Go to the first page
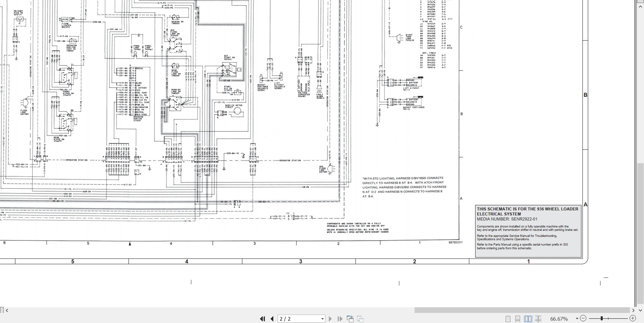This screenshot has height=323, width=644. tap(263, 319)
